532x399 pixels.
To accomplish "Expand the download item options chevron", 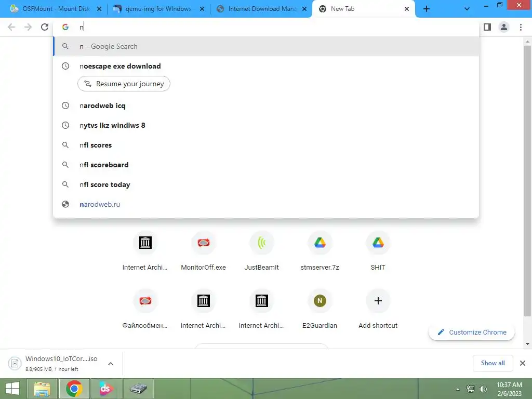I will (x=111, y=363).
